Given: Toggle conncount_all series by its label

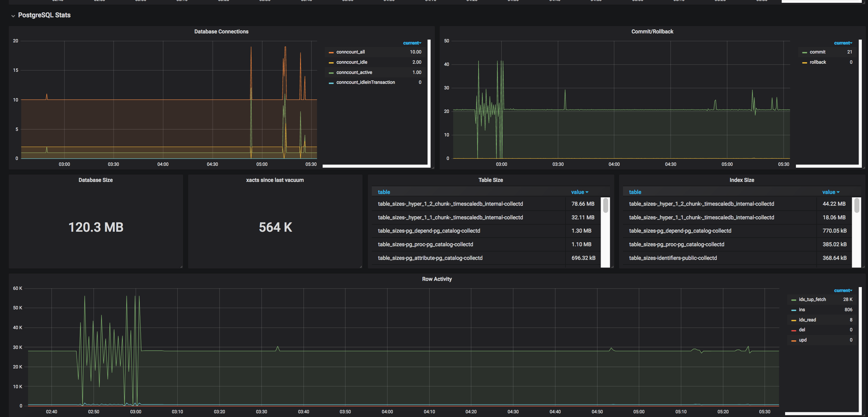Looking at the screenshot, I should pyautogui.click(x=350, y=52).
